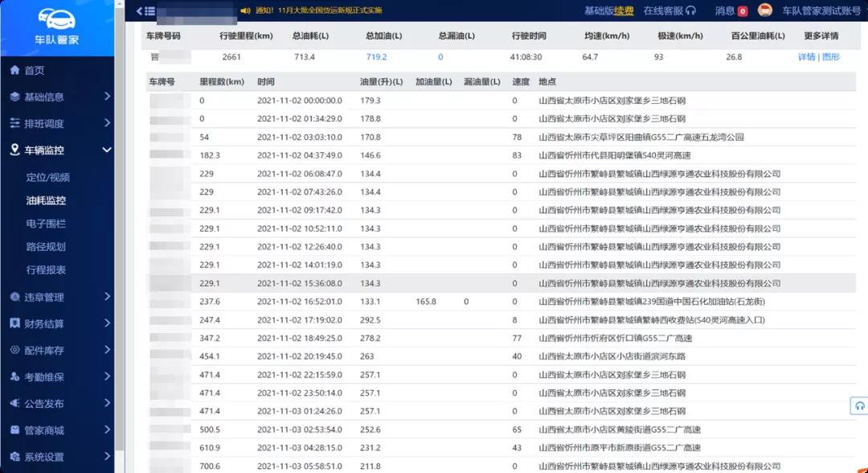Click mileage cell 610.9

pos(209,448)
